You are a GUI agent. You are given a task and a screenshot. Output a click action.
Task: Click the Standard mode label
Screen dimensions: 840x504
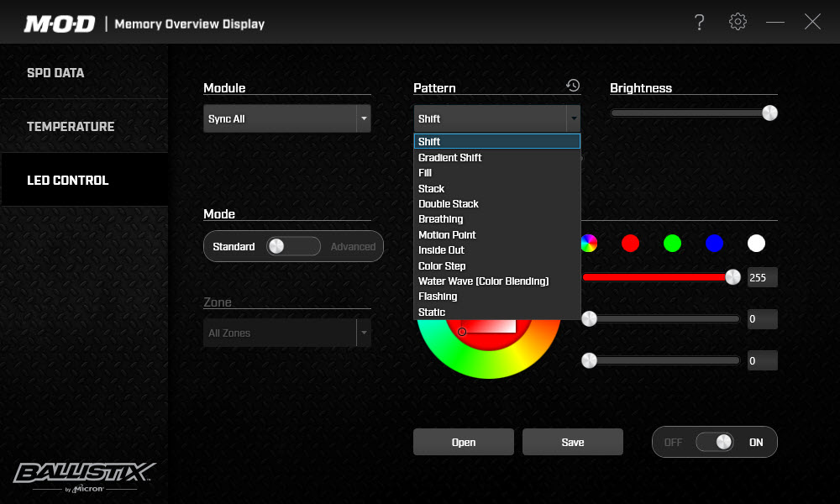pyautogui.click(x=234, y=246)
